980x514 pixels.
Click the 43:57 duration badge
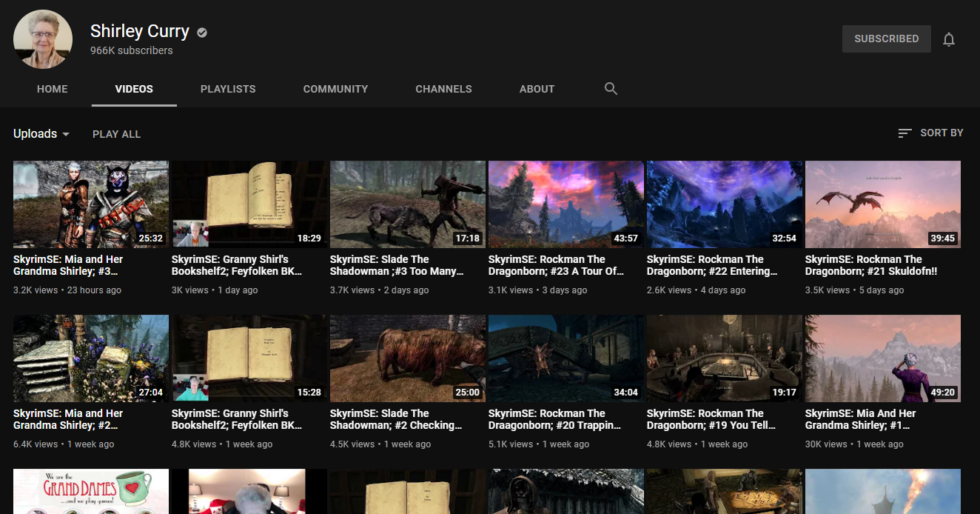coord(626,238)
